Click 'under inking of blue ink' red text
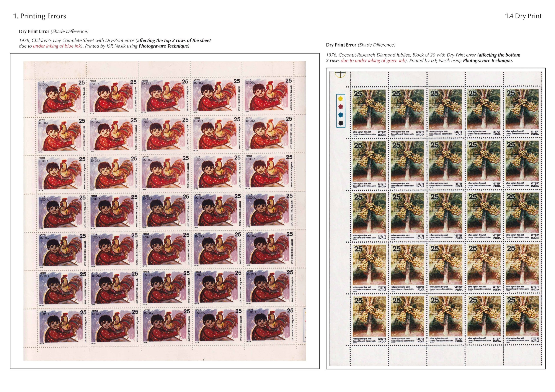The width and height of the screenshot is (555, 392). click(57, 46)
